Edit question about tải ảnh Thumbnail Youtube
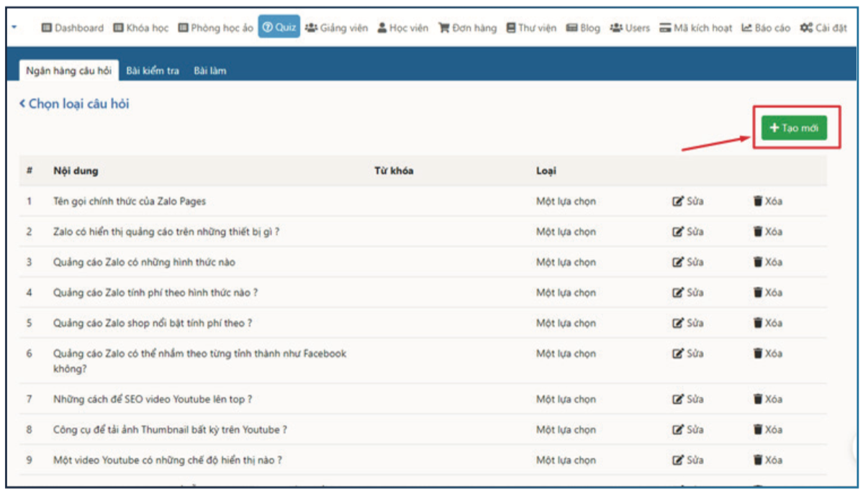This screenshot has height=499, width=868. [x=687, y=429]
